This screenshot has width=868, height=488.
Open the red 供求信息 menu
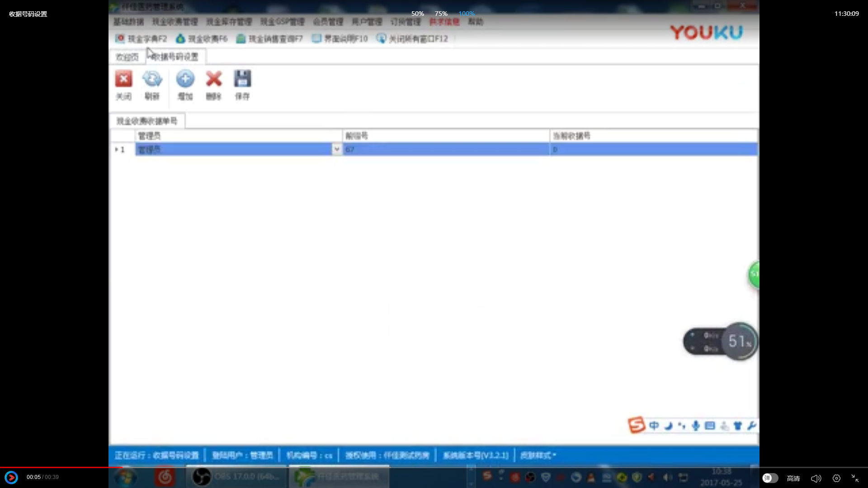coord(444,22)
